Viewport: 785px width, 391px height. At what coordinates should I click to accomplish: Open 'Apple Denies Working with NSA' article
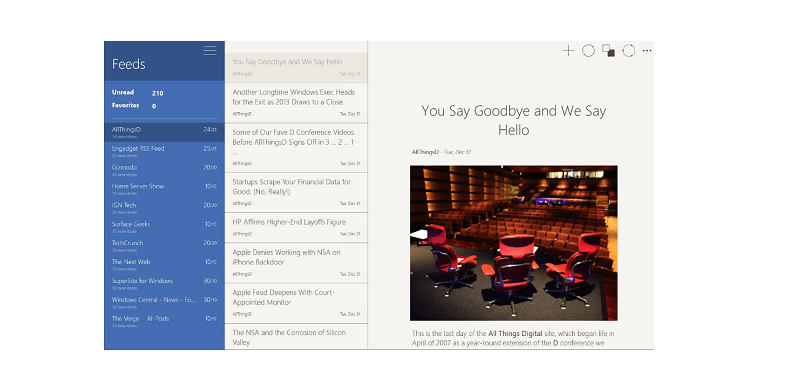(296, 263)
